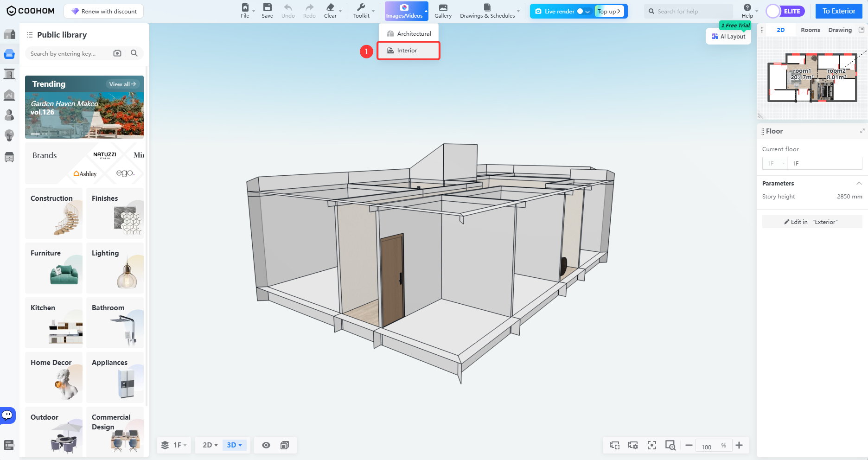The height and width of the screenshot is (460, 868).
Task: Expand the Clear dropdown arrow
Action: point(340,11)
